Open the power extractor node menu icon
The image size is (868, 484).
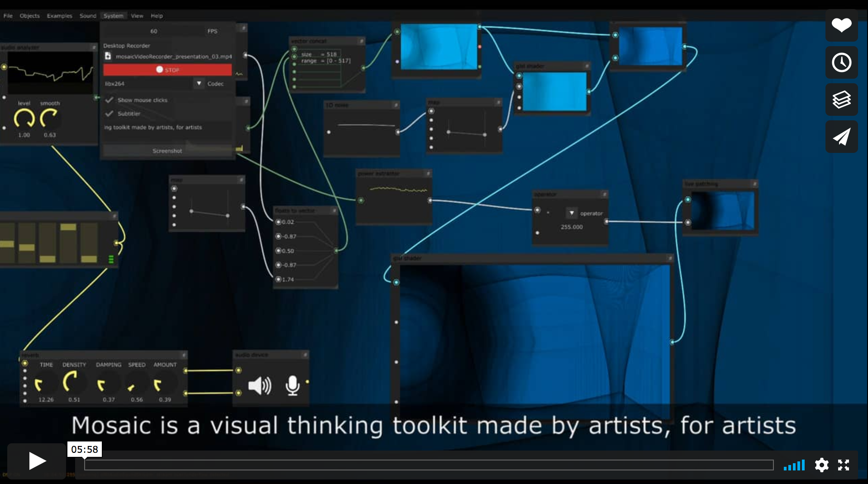coord(428,174)
